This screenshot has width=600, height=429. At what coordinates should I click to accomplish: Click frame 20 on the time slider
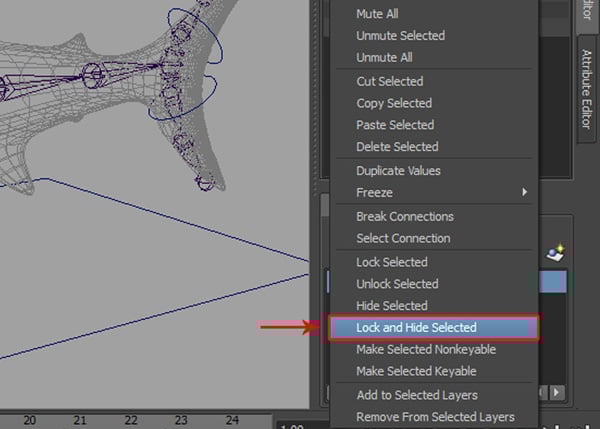click(30, 421)
